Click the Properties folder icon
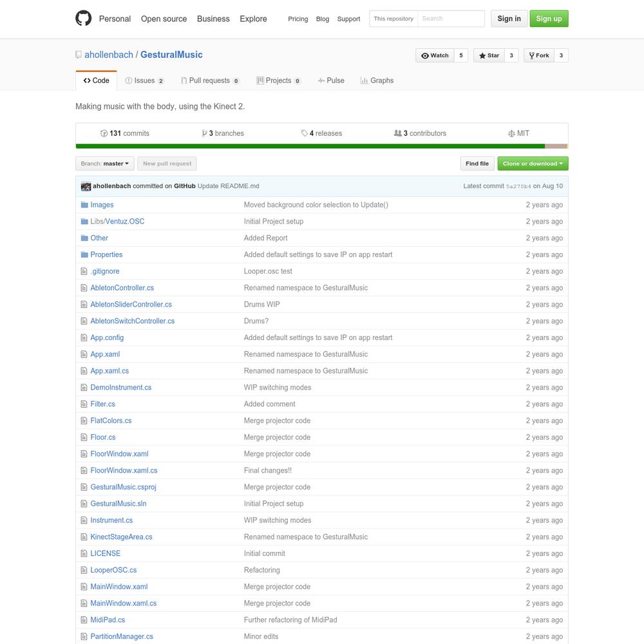The width and height of the screenshot is (644, 644). 84,254
